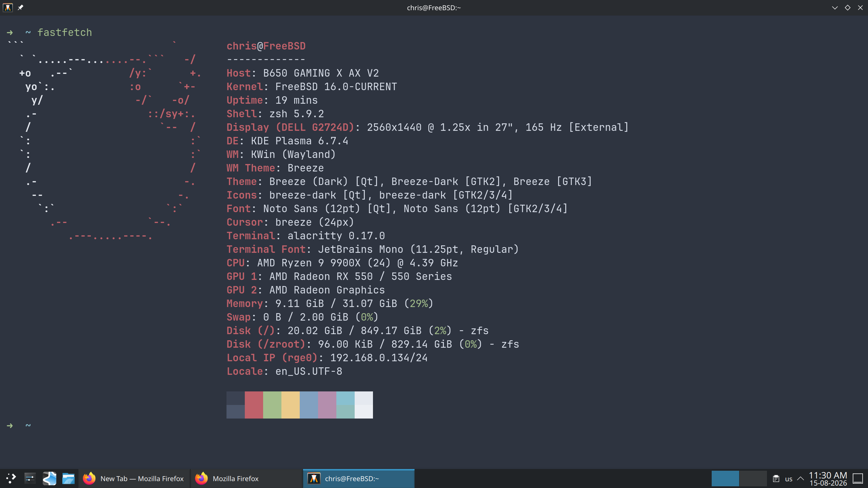This screenshot has width=868, height=488.
Task: Click the GPU 1 Radeon RX 550 line
Action: (x=339, y=277)
